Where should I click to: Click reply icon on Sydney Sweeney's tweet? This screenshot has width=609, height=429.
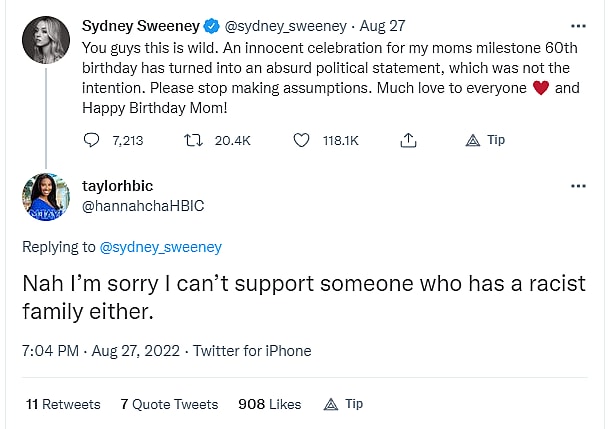94,141
